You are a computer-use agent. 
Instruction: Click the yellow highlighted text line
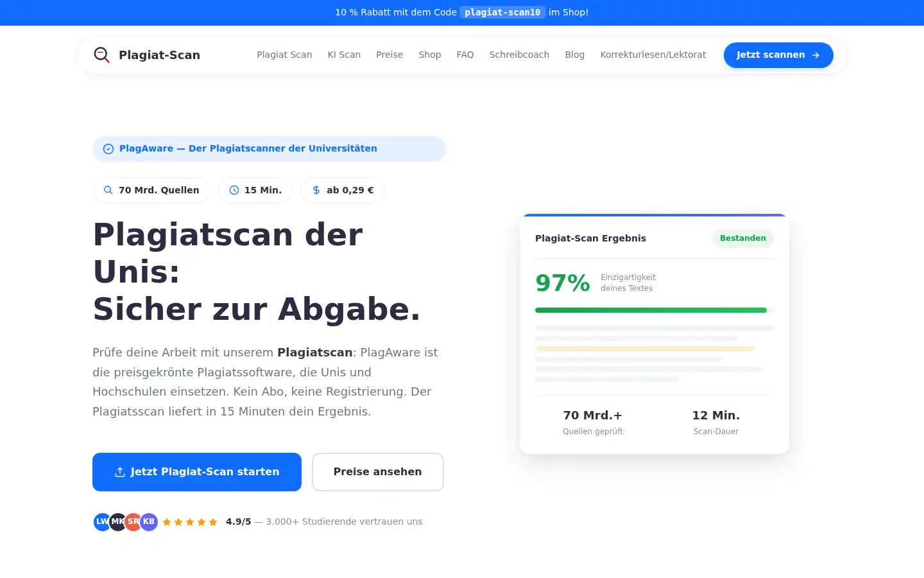tap(644, 349)
